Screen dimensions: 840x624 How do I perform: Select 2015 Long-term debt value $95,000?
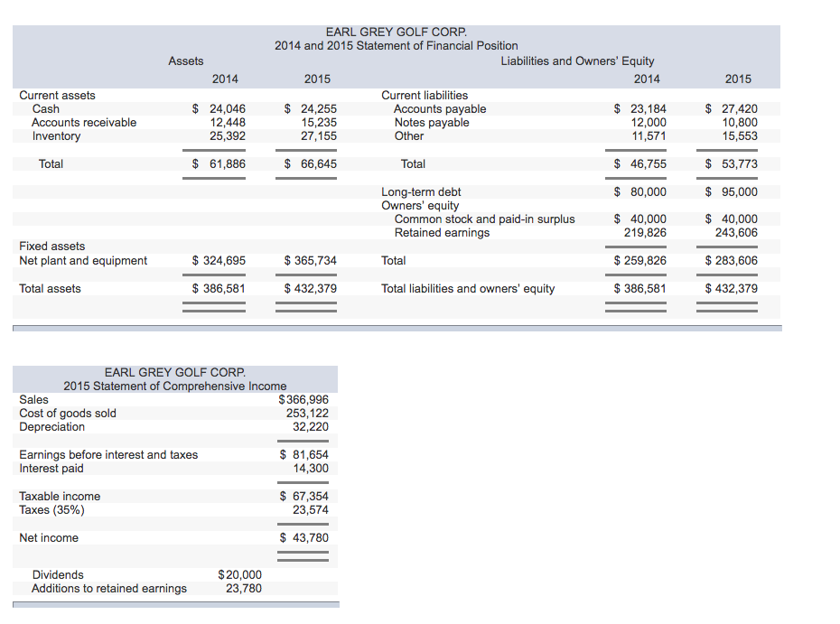pos(732,191)
